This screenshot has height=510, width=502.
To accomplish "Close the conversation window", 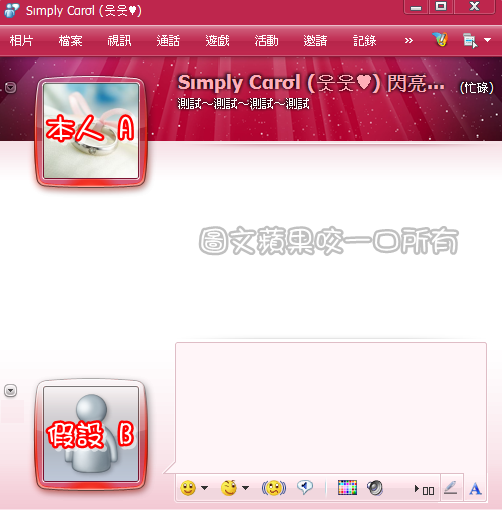I will pyautogui.click(x=475, y=7).
